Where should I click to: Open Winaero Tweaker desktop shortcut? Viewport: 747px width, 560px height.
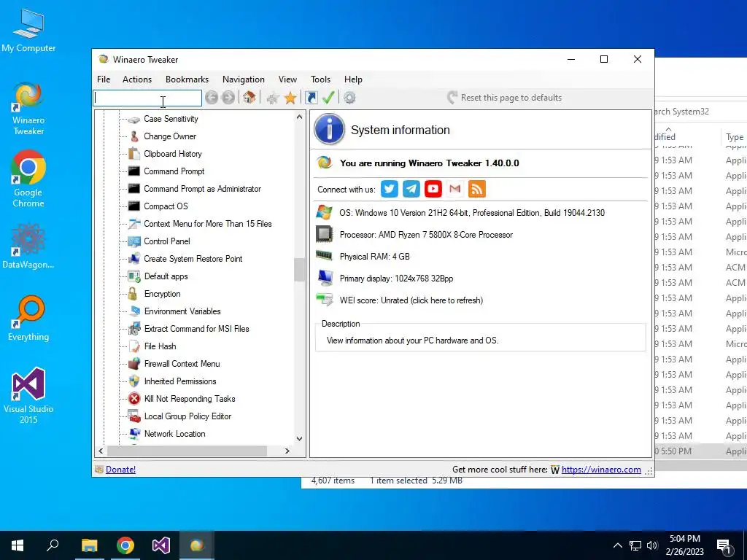28,109
